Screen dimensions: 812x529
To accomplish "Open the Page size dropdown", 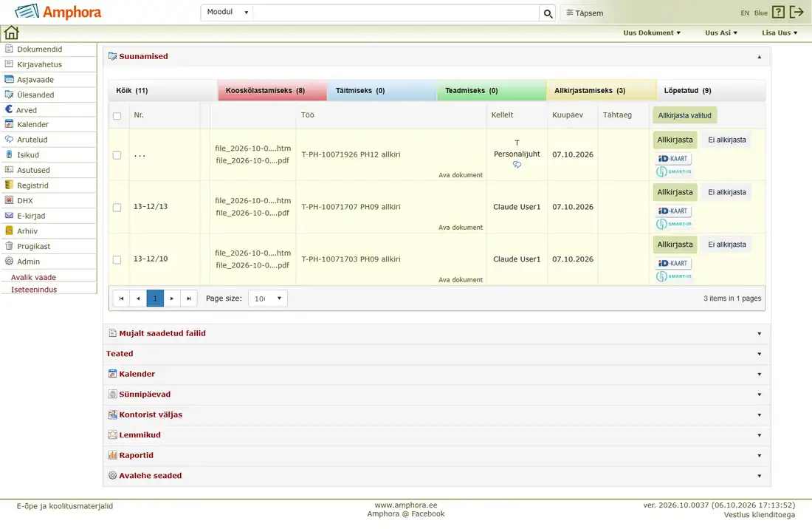I will tap(268, 298).
